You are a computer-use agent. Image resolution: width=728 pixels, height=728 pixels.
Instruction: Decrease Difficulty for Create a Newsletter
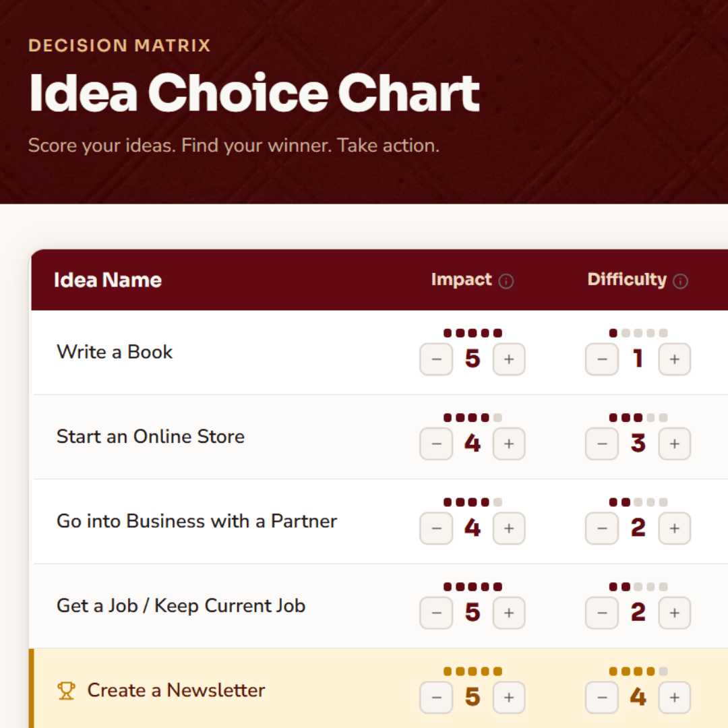(x=602, y=697)
